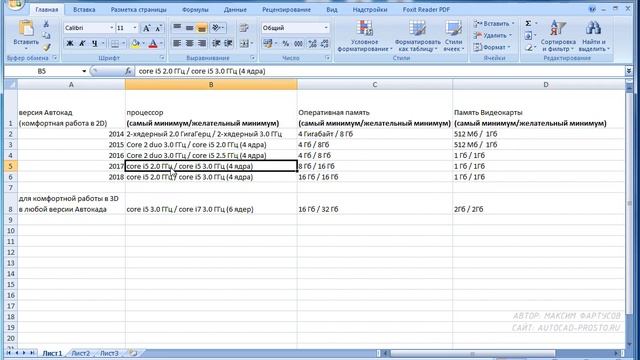640x360 pixels.
Task: Click cell containing 16 Гб / 32 Гб
Action: [x=374, y=204]
